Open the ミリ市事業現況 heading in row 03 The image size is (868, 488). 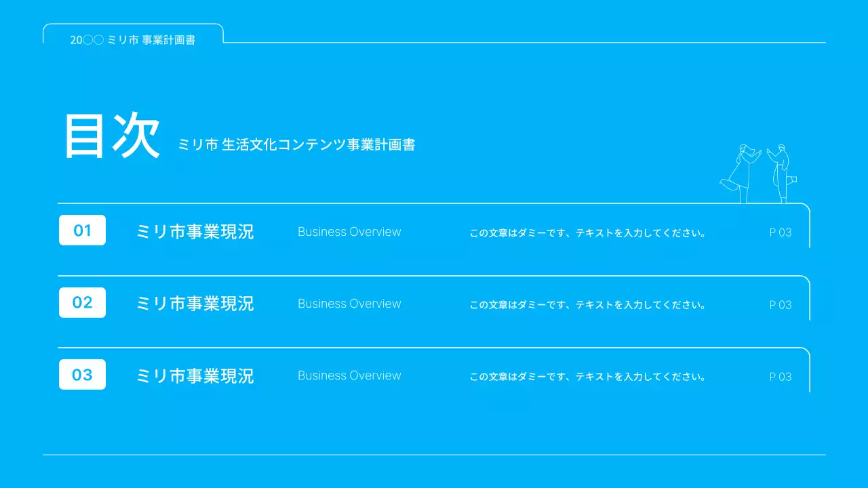click(x=195, y=375)
